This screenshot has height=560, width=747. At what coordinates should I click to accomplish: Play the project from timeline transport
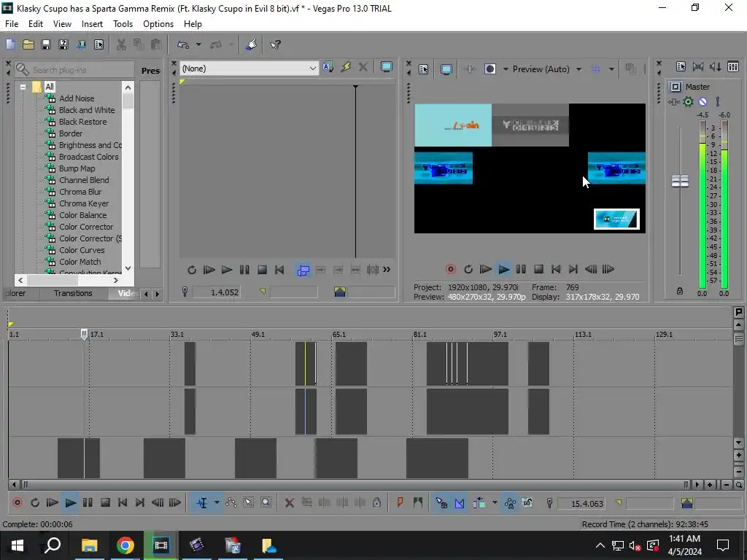pyautogui.click(x=70, y=503)
